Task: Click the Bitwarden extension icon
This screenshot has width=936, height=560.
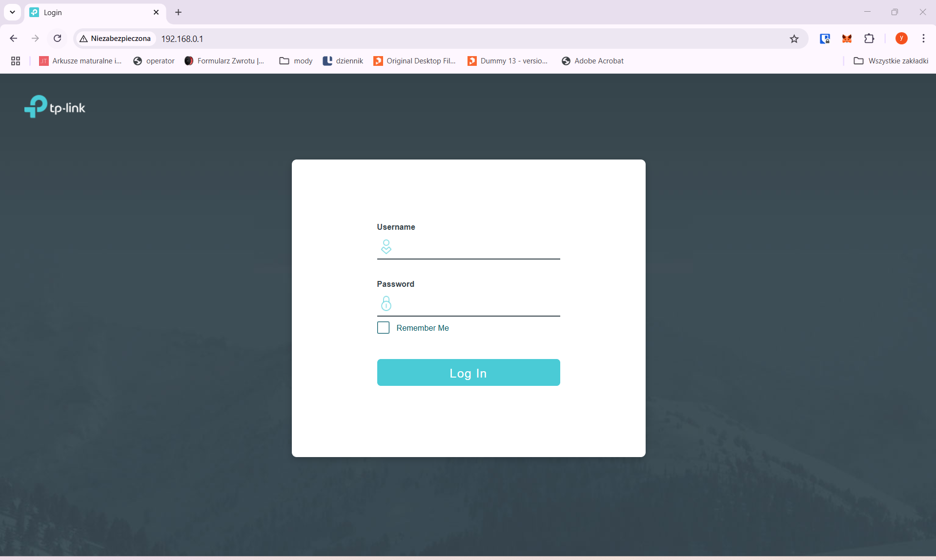Action: pos(825,39)
